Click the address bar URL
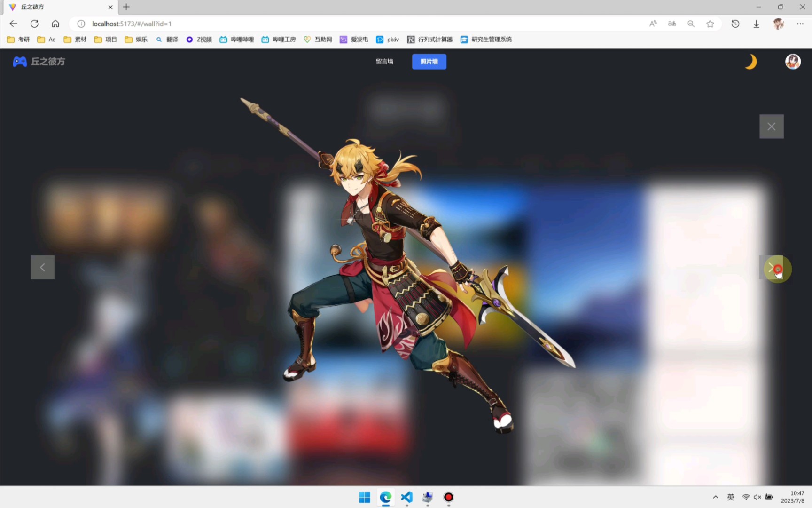Screen dimensions: 812x508 [132, 24]
